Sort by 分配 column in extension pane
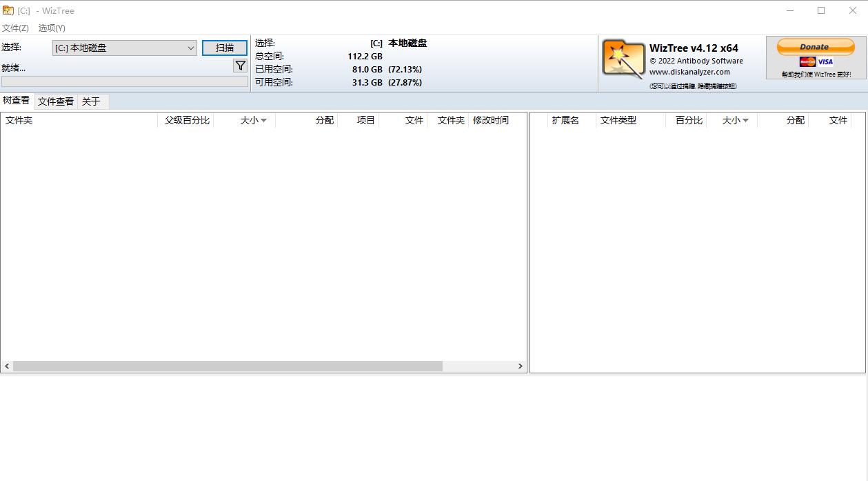The image size is (868, 481). point(783,120)
